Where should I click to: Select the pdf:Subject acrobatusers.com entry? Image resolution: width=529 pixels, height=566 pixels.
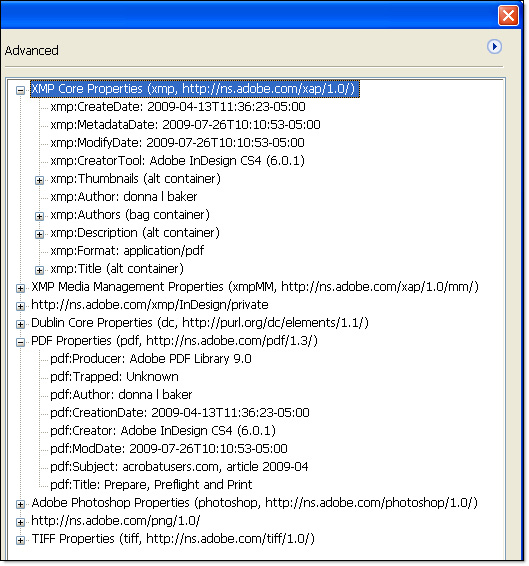pyautogui.click(x=179, y=467)
